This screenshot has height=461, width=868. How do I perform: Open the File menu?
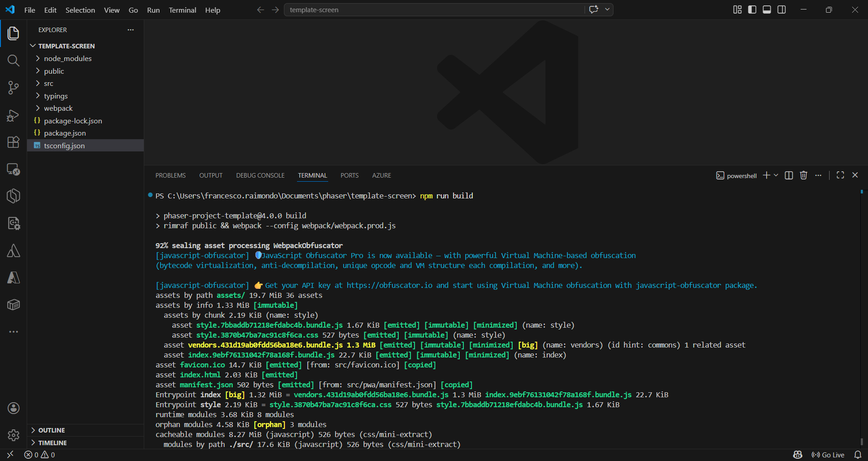point(30,10)
